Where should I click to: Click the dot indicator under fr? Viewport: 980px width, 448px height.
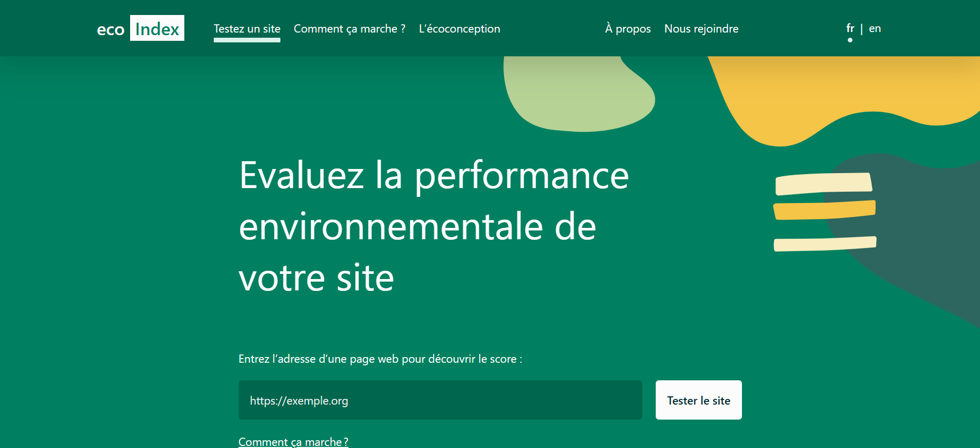tap(850, 40)
